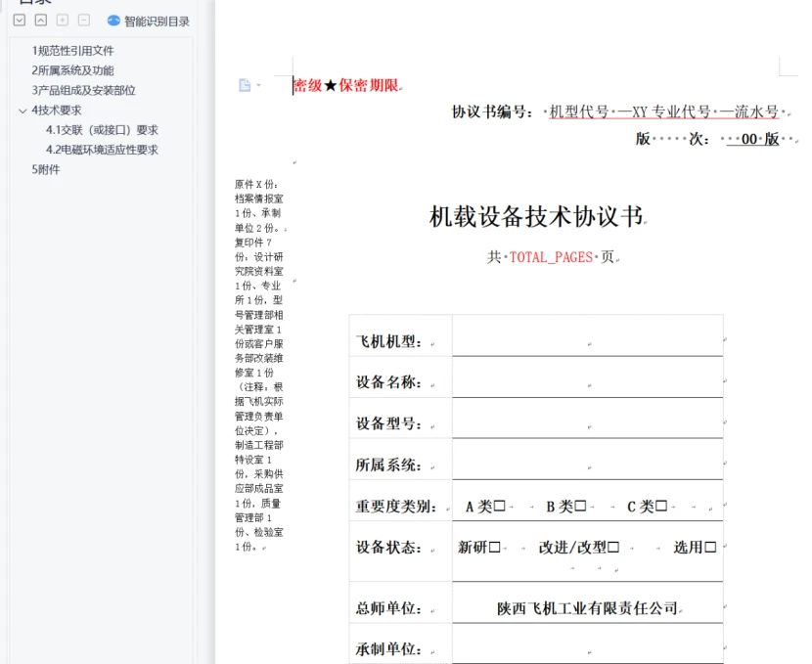Click the 总师单位 row label
Image resolution: width=812 pixels, height=664 pixels.
click(x=388, y=608)
